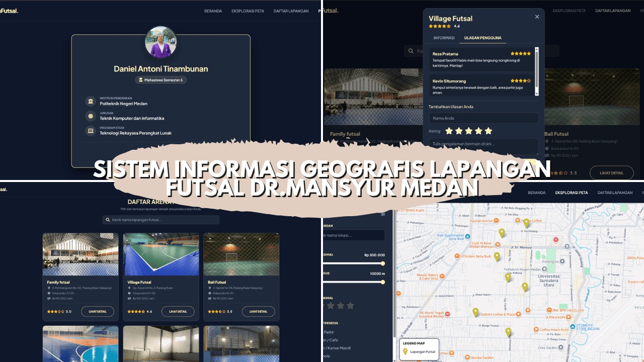644x362 pixels.
Task: Switch to the INFORMASI tab
Action: pos(444,38)
